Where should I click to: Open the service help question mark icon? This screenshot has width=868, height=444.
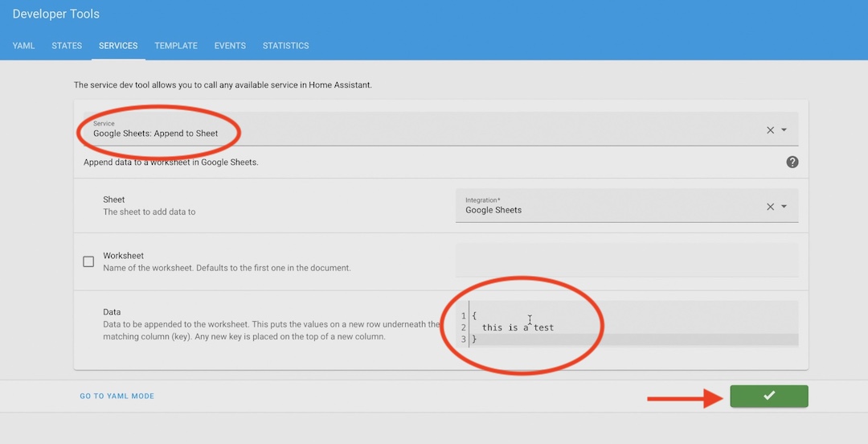[x=792, y=162]
